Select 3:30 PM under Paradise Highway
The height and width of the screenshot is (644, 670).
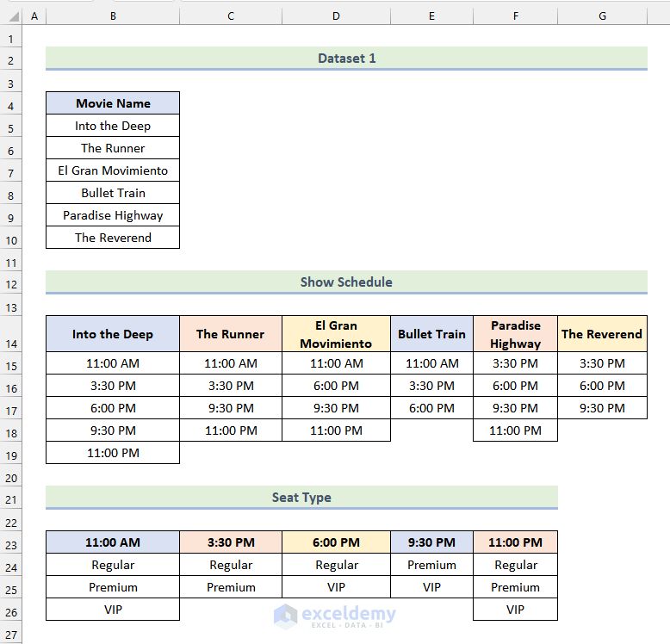click(x=515, y=363)
